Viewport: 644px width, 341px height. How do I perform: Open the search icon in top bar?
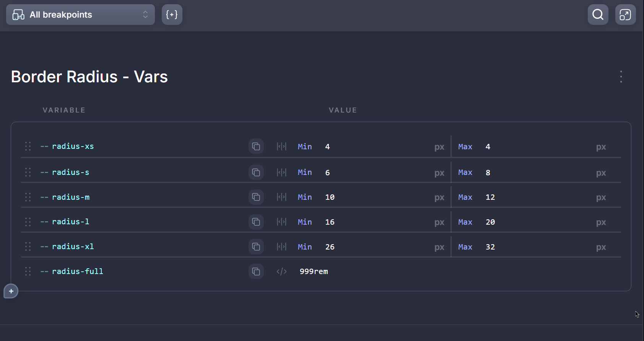click(598, 15)
